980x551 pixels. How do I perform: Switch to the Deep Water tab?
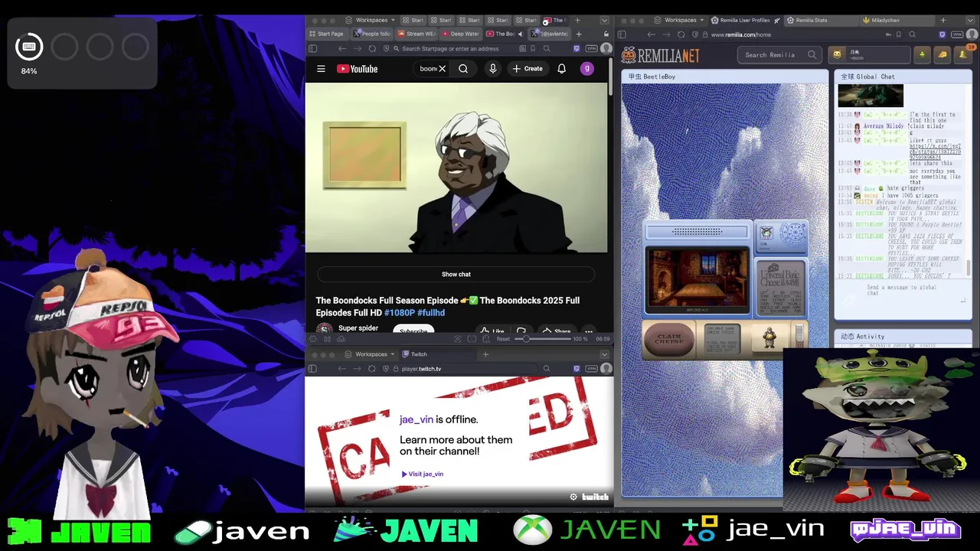tap(460, 34)
